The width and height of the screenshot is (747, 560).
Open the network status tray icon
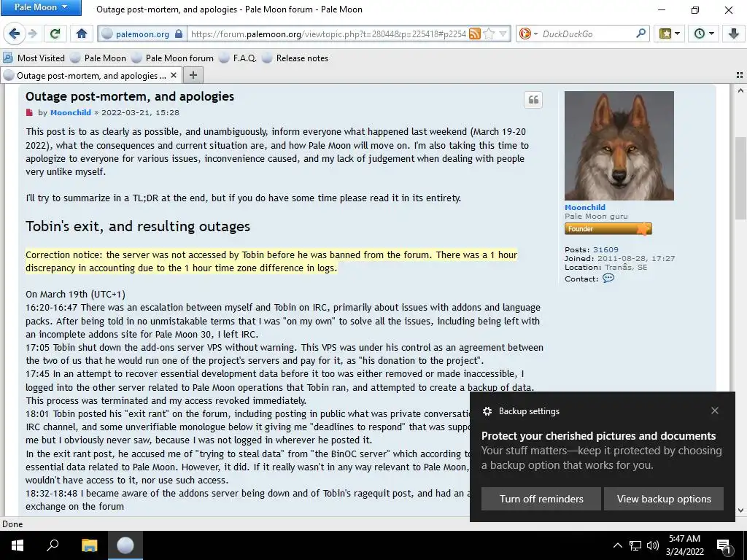point(635,545)
